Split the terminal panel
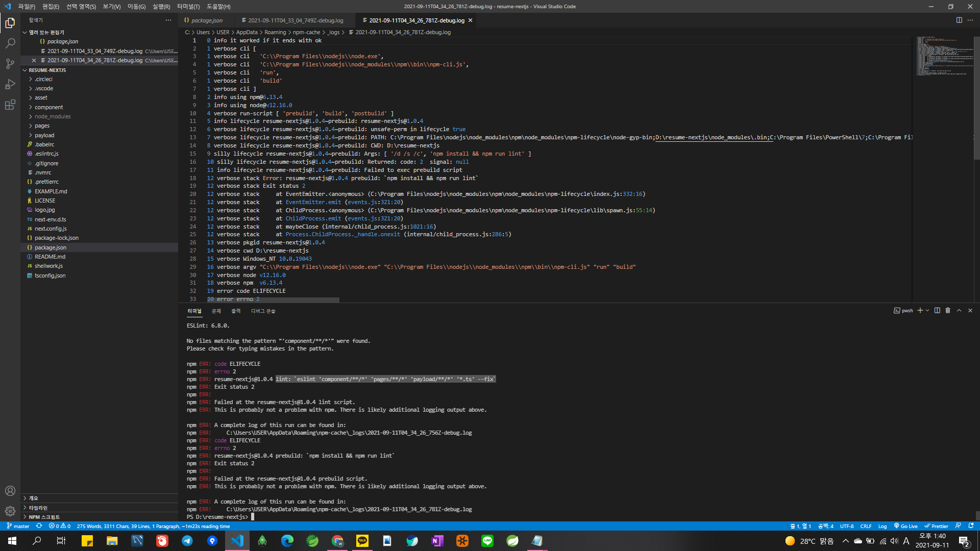This screenshot has width=980, height=551. pos(937,310)
